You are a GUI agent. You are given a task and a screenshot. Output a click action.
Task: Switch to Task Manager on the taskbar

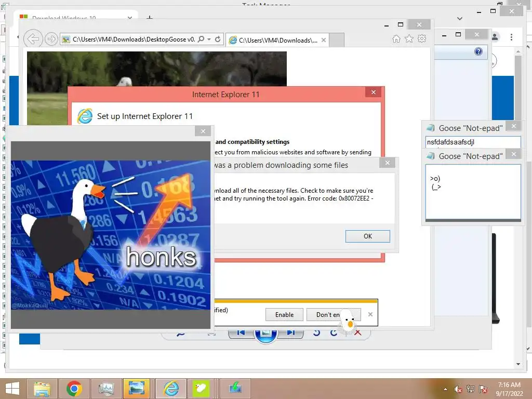click(106, 389)
